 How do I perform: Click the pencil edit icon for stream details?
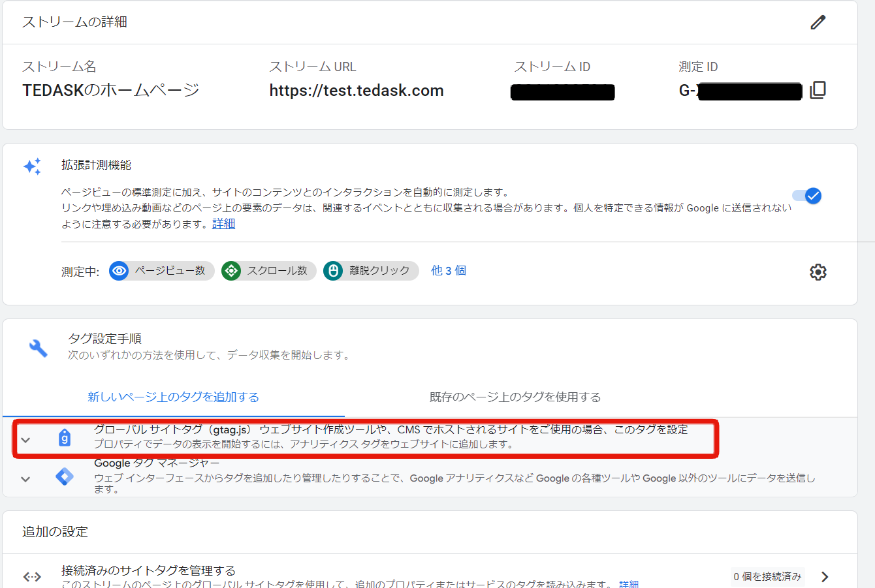818,22
